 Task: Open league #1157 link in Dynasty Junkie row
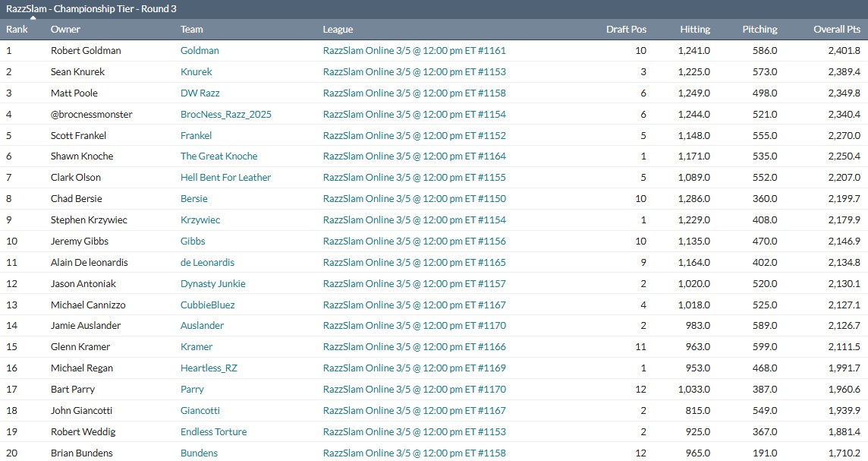click(x=414, y=284)
